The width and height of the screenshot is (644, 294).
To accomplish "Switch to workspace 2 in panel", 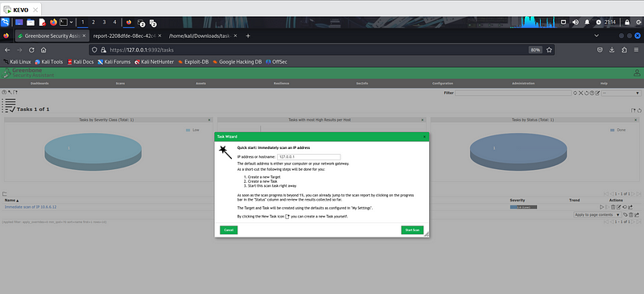I will [93, 23].
